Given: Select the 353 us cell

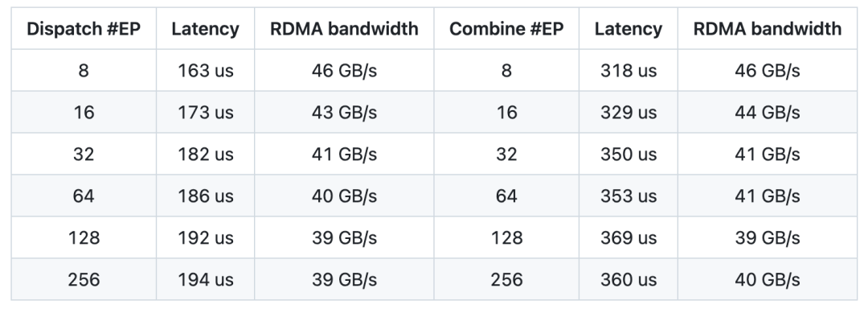Looking at the screenshot, I should coord(628,196).
